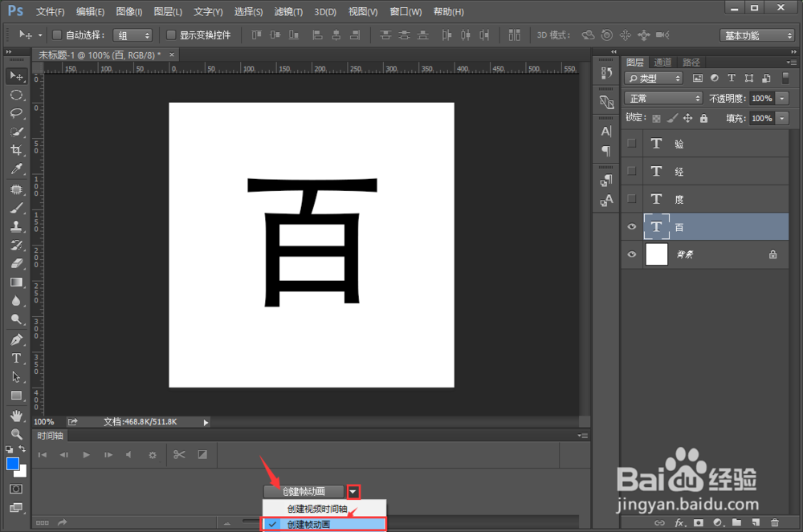Image resolution: width=803 pixels, height=532 pixels.
Task: Show the 验 text layer visibility
Action: 632,143
